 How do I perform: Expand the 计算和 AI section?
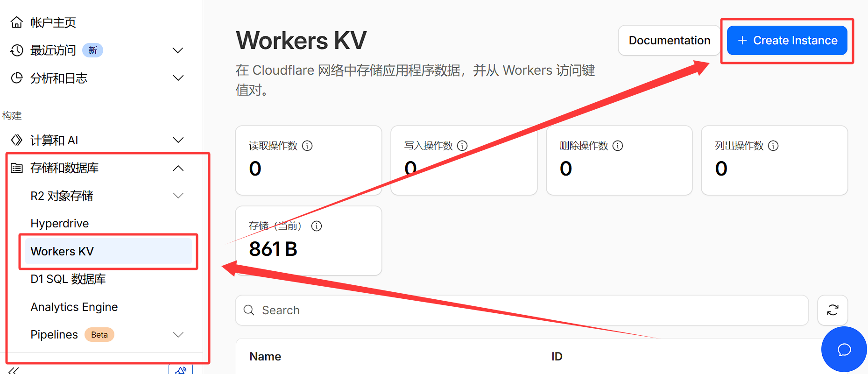pyautogui.click(x=178, y=140)
